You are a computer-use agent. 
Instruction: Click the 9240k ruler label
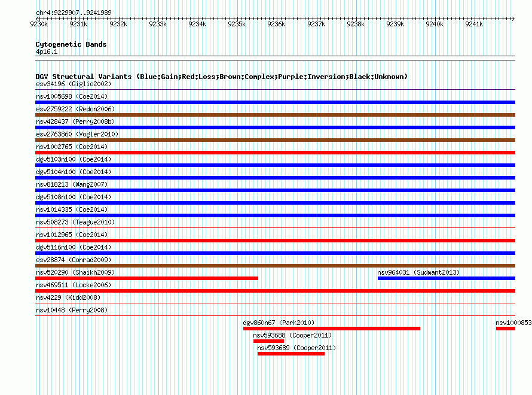tap(435, 24)
